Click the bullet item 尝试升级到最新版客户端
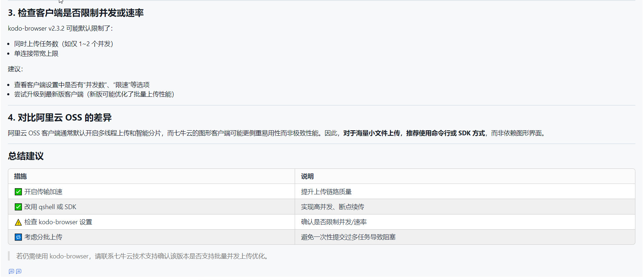This screenshot has width=644, height=280. point(94,94)
